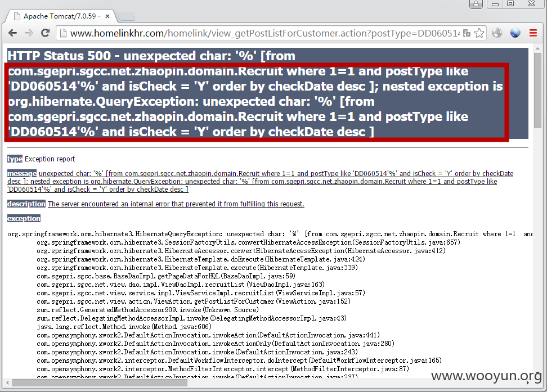Click the vertical scrollbar thumb
The width and height of the screenshot is (547, 392).
(x=537, y=91)
